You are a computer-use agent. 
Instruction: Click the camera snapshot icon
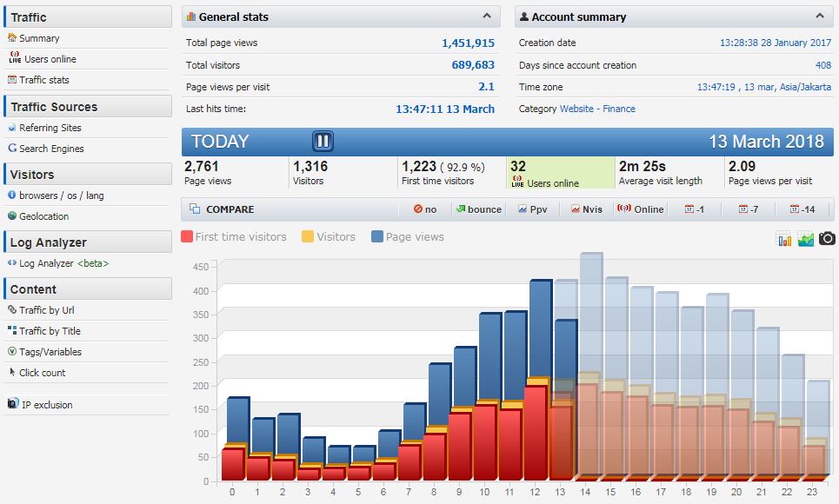[827, 238]
